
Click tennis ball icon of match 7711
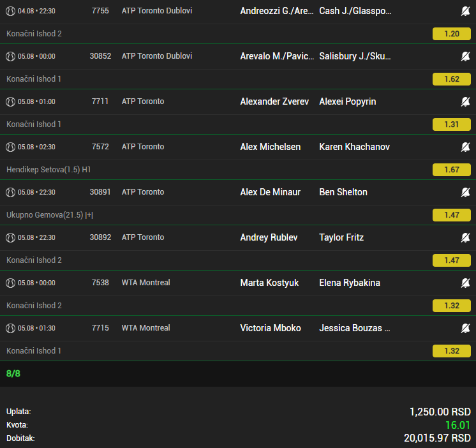coord(10,101)
